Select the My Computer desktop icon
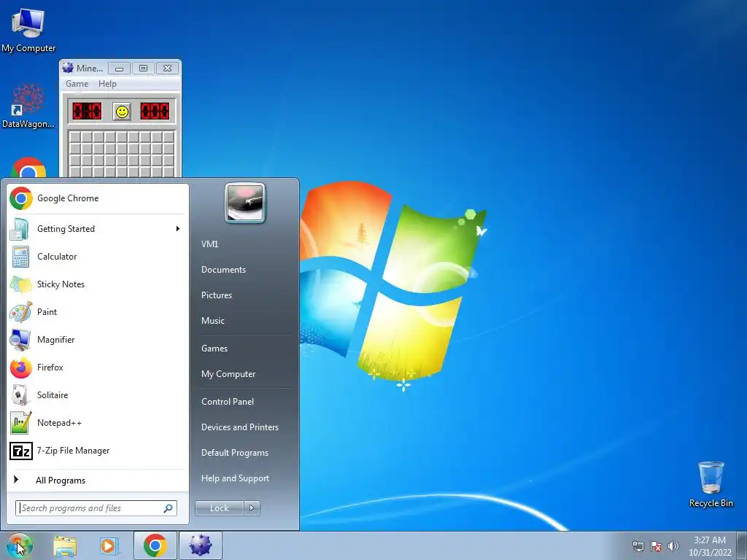 tap(28, 30)
